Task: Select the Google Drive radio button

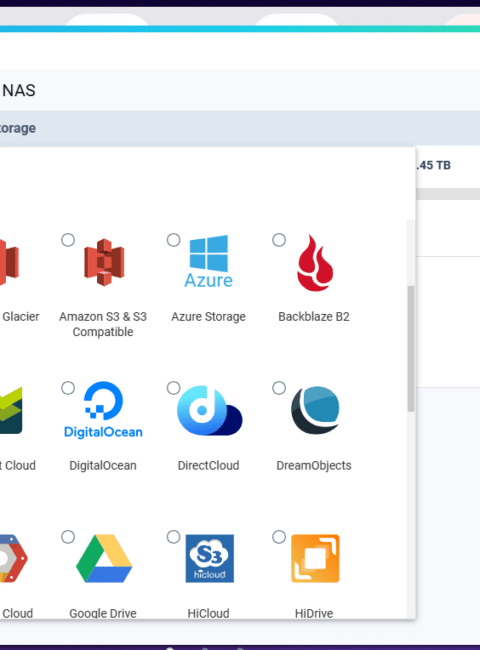Action: [68, 537]
